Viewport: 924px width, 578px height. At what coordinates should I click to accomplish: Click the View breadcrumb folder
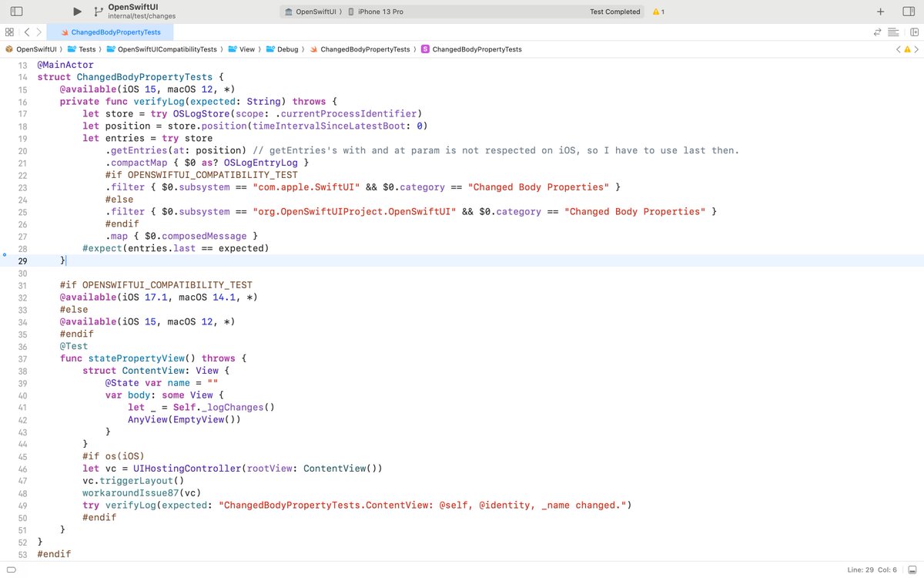241,49
